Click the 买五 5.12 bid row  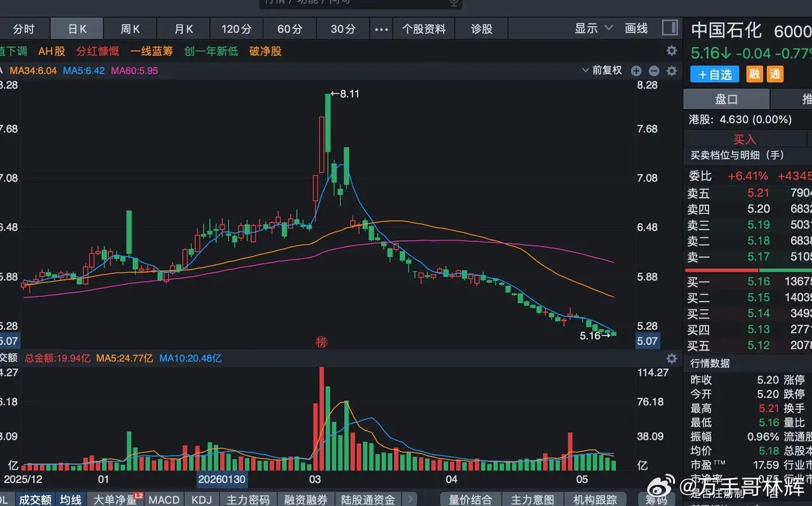coord(749,346)
